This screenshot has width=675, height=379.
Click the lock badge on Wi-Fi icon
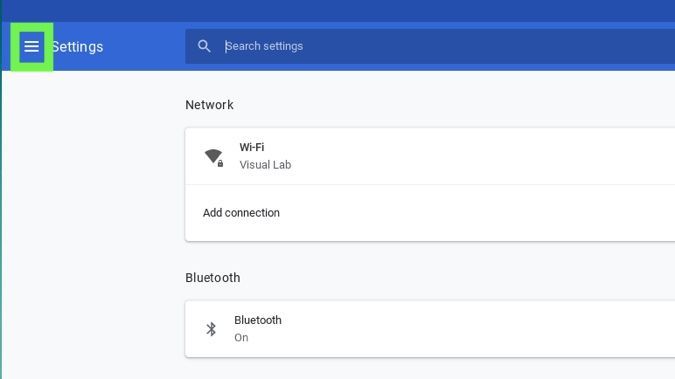(220, 164)
